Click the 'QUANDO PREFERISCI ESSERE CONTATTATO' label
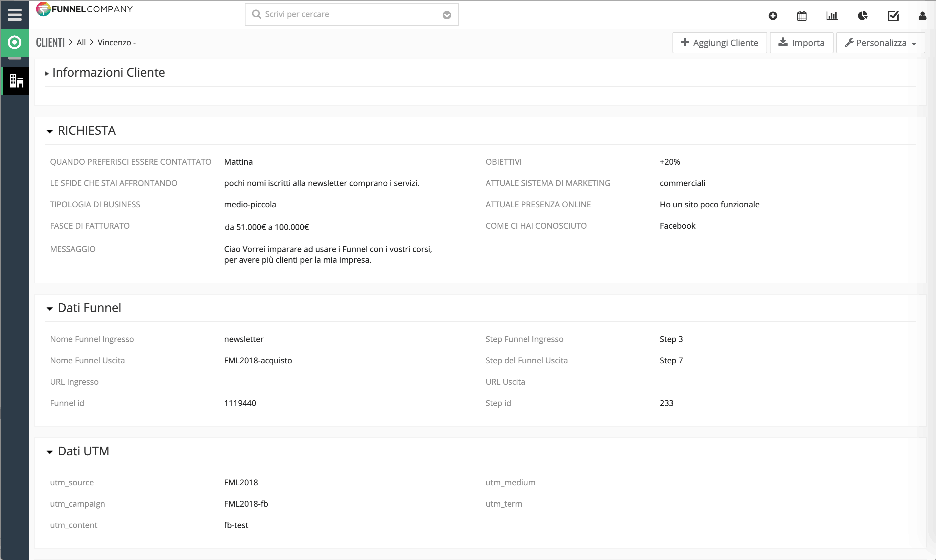936x560 pixels. (x=131, y=162)
